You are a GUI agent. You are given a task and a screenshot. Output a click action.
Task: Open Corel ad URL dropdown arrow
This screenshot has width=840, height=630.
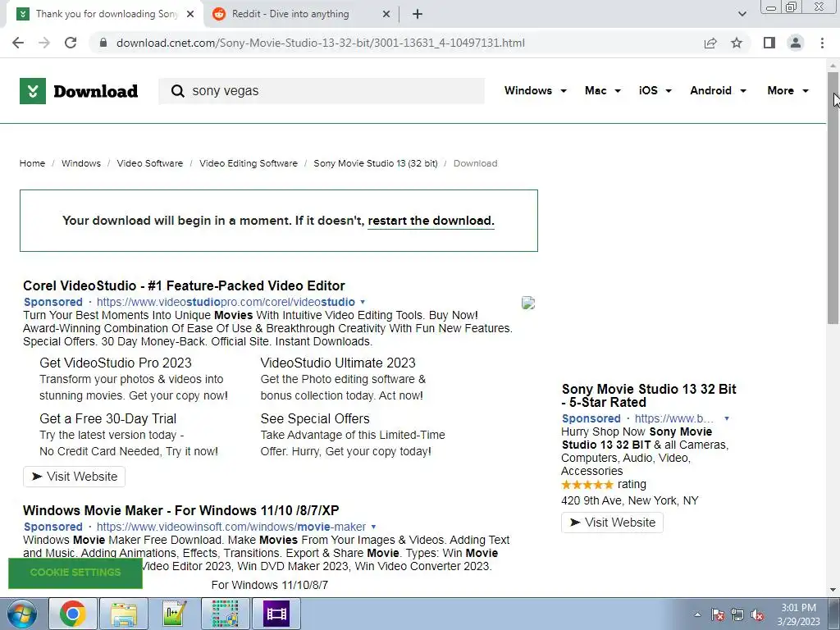pos(363,302)
